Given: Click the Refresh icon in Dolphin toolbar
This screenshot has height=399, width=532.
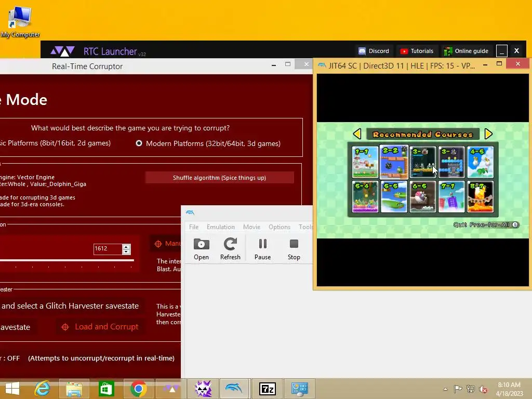Looking at the screenshot, I should click(x=230, y=249).
